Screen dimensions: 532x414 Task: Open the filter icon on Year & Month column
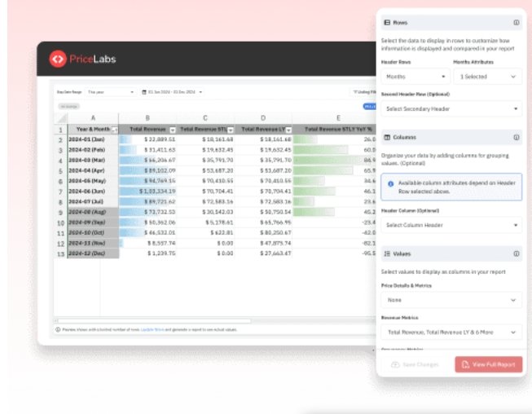(x=114, y=130)
